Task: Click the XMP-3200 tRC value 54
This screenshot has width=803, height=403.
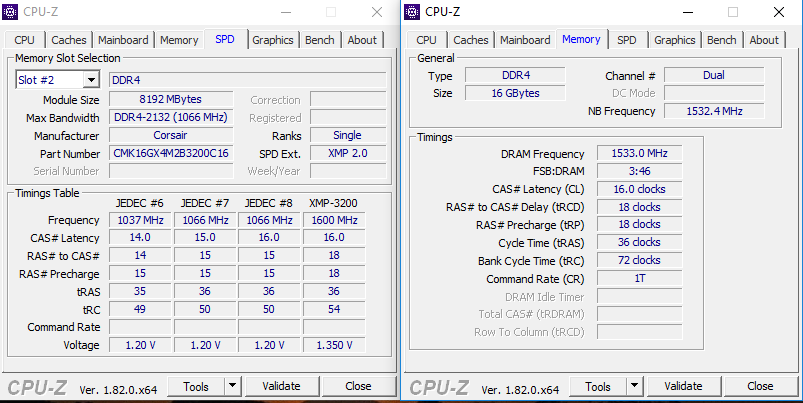Action: click(x=334, y=309)
